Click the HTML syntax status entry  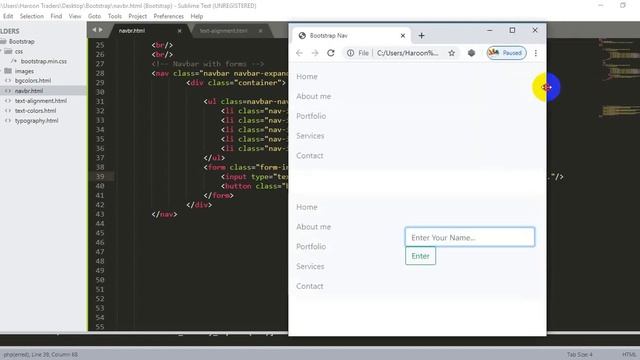click(x=629, y=354)
